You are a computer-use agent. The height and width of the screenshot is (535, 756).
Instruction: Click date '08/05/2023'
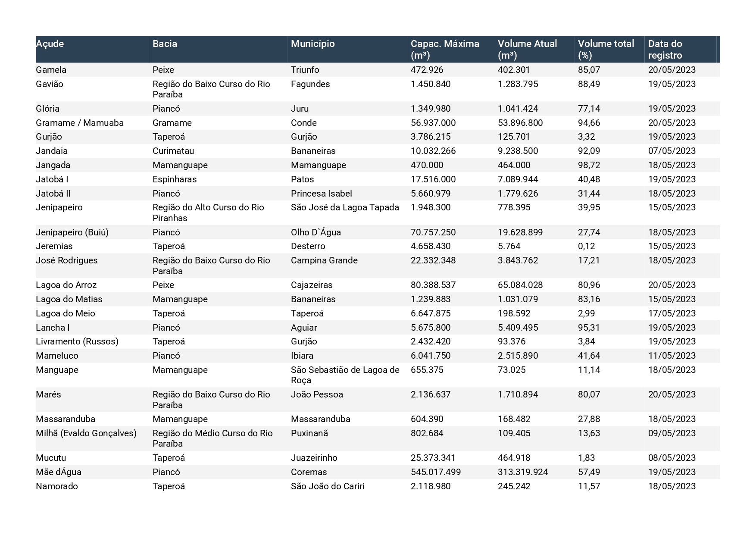672,458
